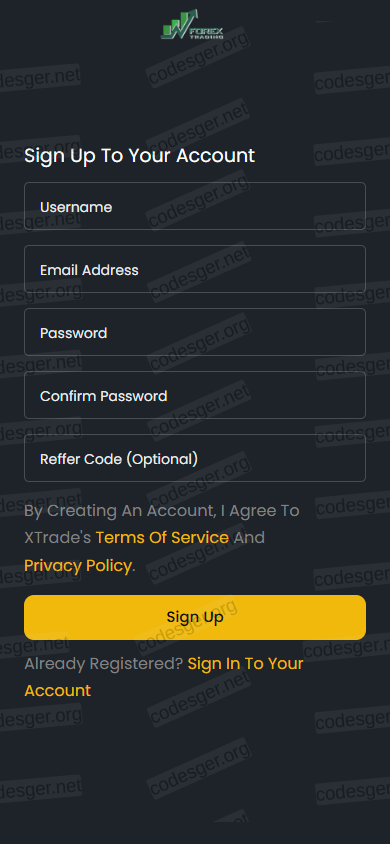390x844 pixels.
Task: Click the Sign Up To Your Account heading
Action: pyautogui.click(x=139, y=156)
